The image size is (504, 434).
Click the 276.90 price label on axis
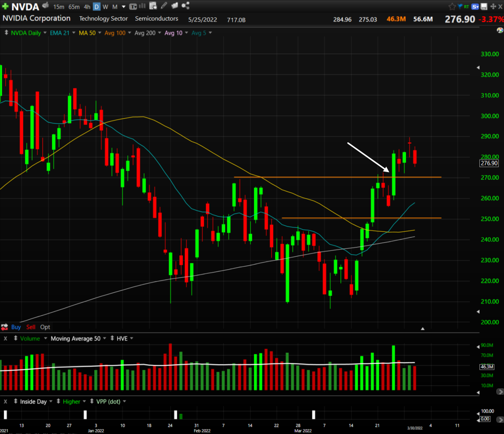[x=489, y=163]
